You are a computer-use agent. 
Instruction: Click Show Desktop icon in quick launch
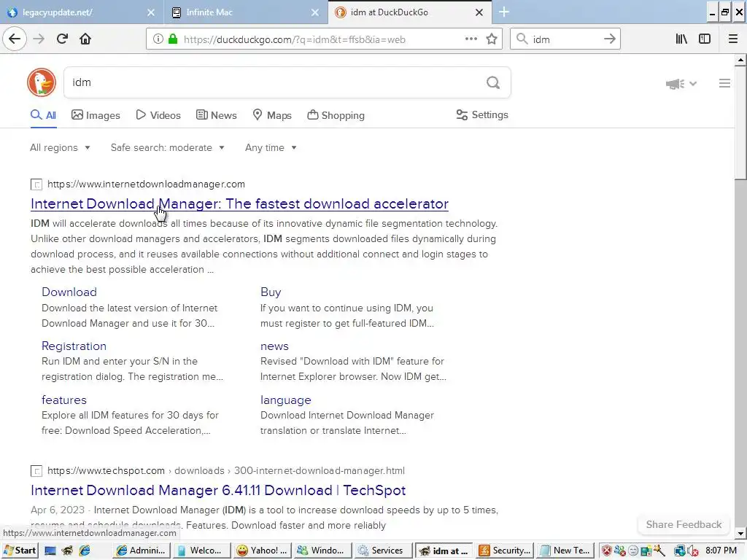[x=50, y=551]
